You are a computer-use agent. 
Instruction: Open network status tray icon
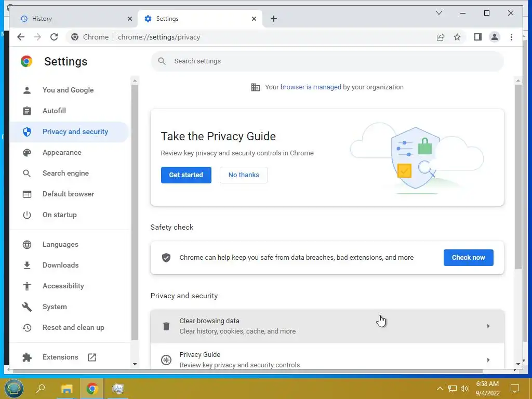click(453, 389)
